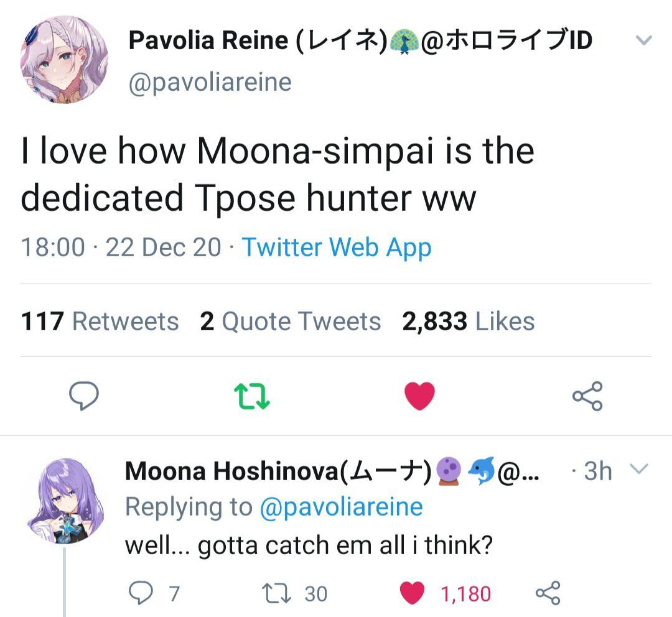Open the reply icon on Reine's tweet
This screenshot has width=672, height=617.
[85, 395]
